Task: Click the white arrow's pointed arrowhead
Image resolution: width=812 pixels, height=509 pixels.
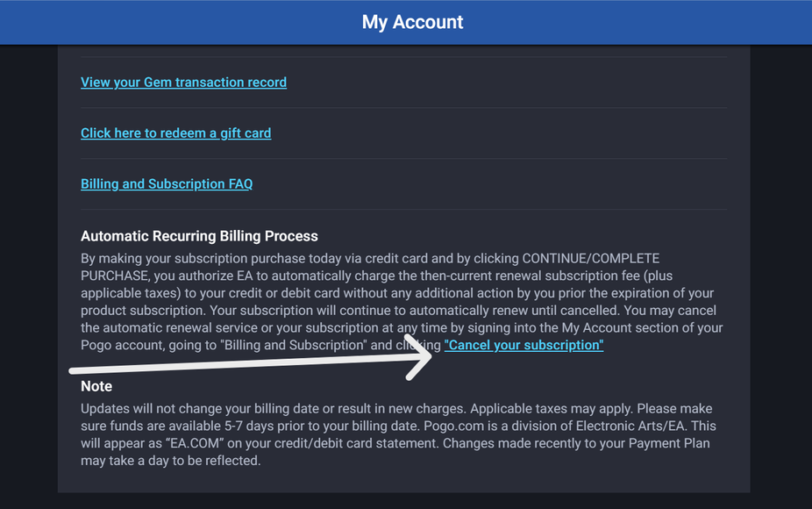Action: [429, 356]
